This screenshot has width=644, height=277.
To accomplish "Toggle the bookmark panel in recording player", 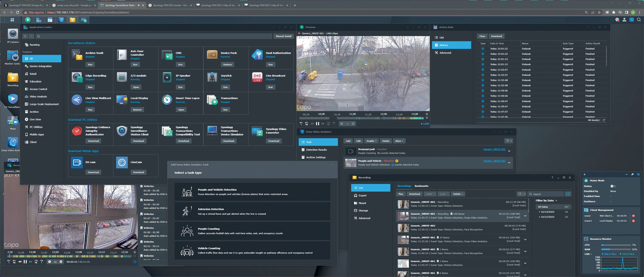I will [135, 262].
